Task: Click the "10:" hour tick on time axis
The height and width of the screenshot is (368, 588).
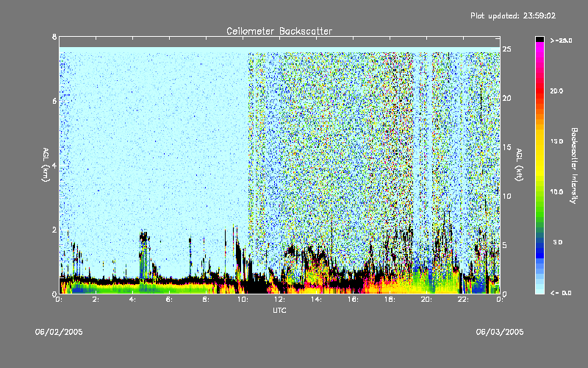Action: tap(243, 300)
